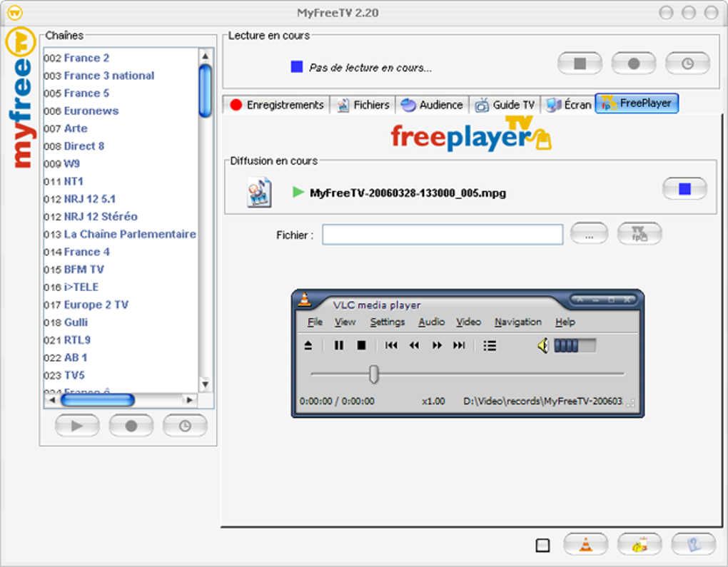Click the channel list scroll up arrow

pos(206,56)
